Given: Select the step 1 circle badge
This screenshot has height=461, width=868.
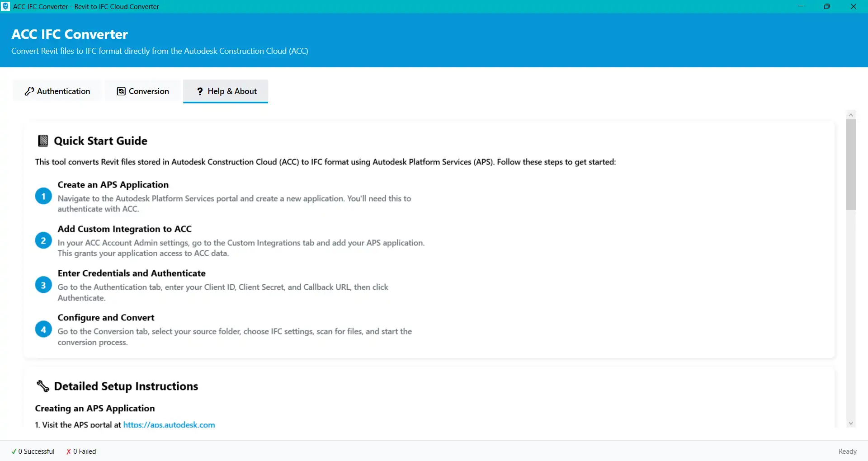Looking at the screenshot, I should 43,196.
